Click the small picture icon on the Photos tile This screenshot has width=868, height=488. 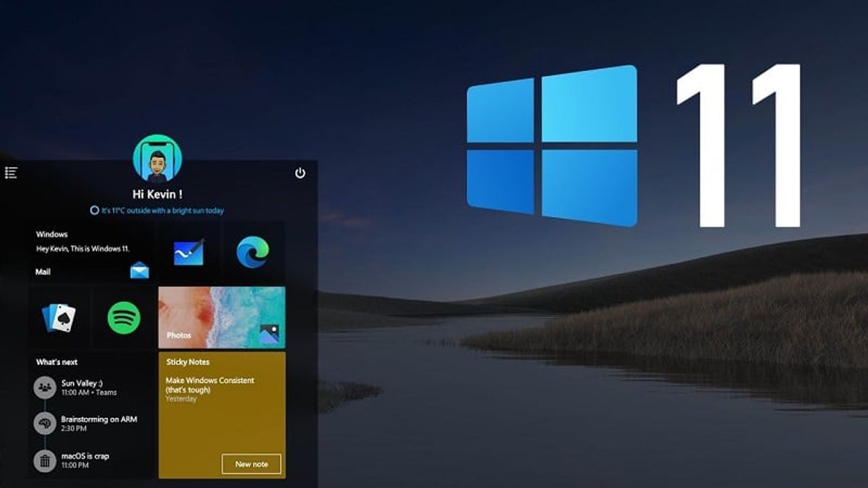point(268,333)
